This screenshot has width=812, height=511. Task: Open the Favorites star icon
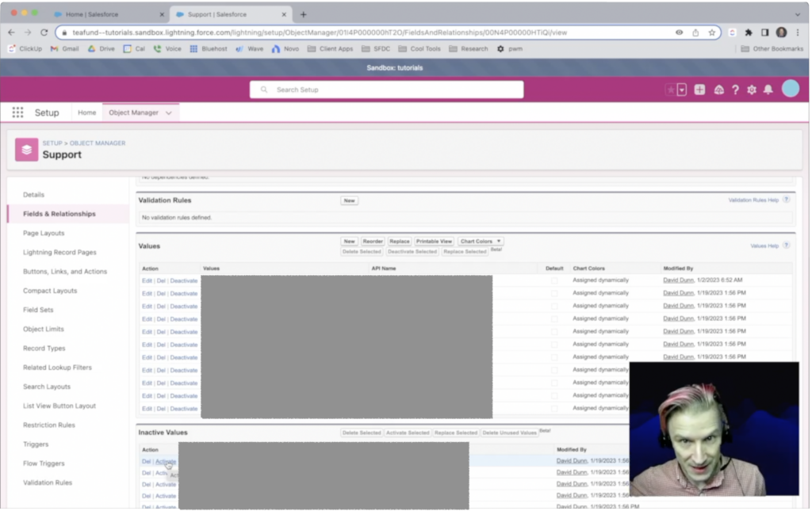click(671, 90)
